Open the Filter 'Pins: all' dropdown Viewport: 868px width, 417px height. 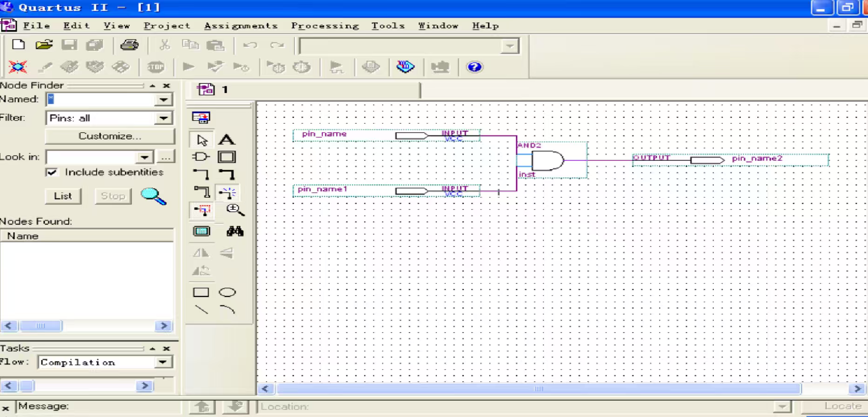point(163,118)
